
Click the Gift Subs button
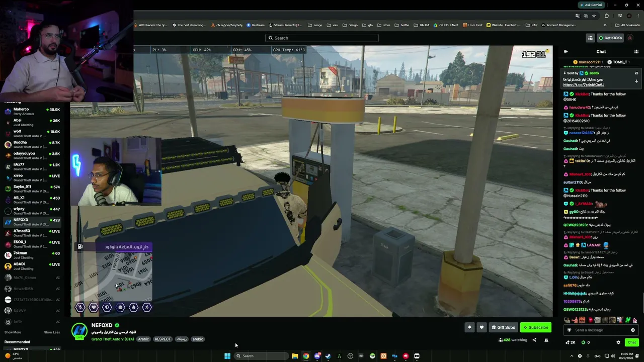click(x=503, y=327)
